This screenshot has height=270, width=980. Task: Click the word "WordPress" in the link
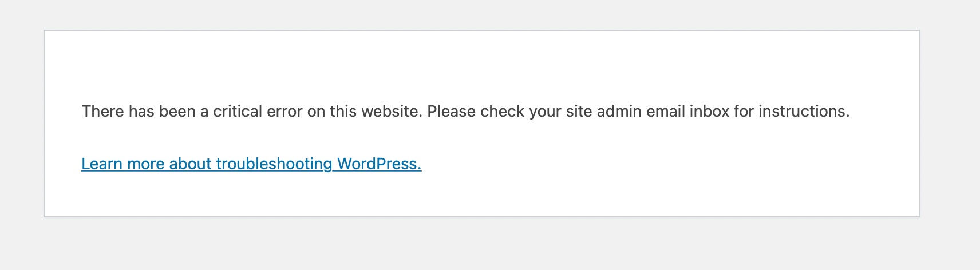[x=378, y=164]
